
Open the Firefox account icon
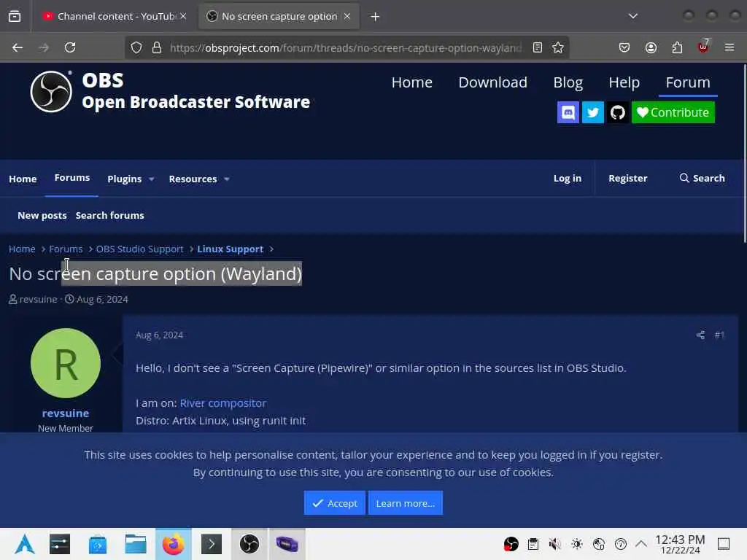click(x=651, y=47)
